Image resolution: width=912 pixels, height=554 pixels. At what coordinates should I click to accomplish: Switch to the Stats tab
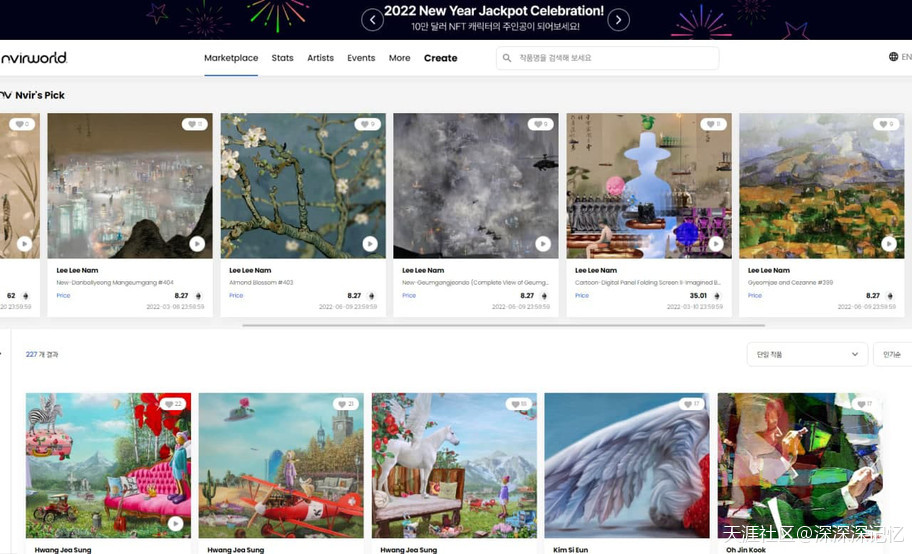click(282, 58)
